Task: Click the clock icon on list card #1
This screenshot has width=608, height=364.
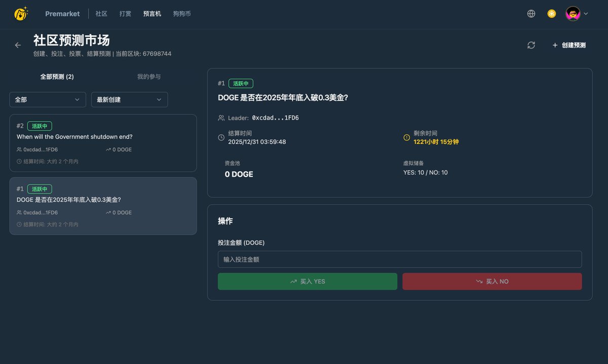Action: pos(19,224)
